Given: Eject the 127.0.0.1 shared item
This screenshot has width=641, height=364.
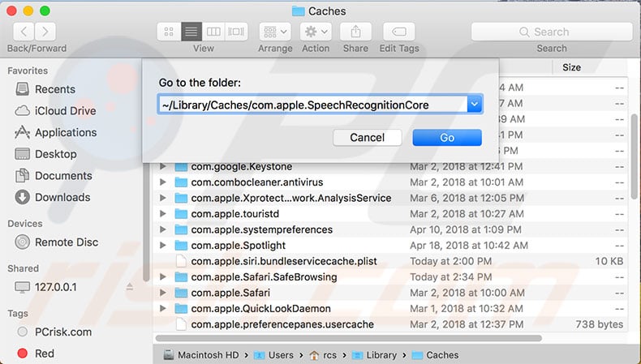Looking at the screenshot, I should (130, 287).
